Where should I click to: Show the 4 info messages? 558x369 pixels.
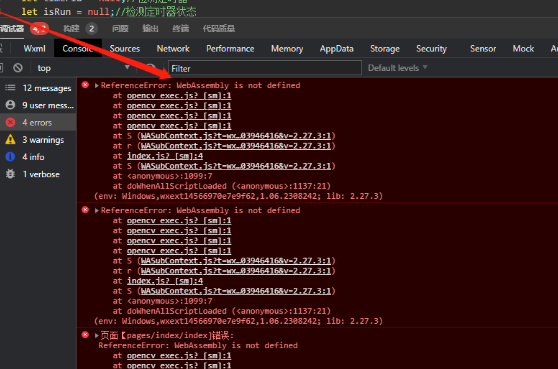click(x=38, y=157)
